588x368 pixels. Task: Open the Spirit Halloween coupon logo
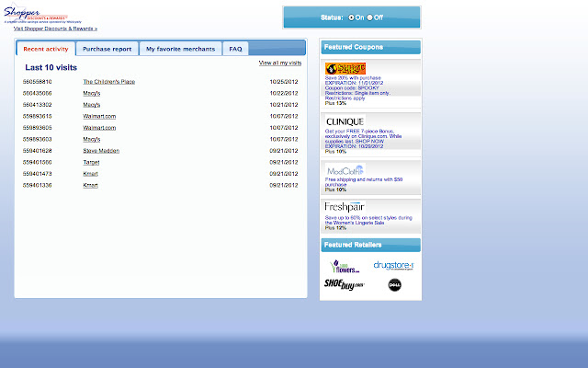pyautogui.click(x=345, y=68)
